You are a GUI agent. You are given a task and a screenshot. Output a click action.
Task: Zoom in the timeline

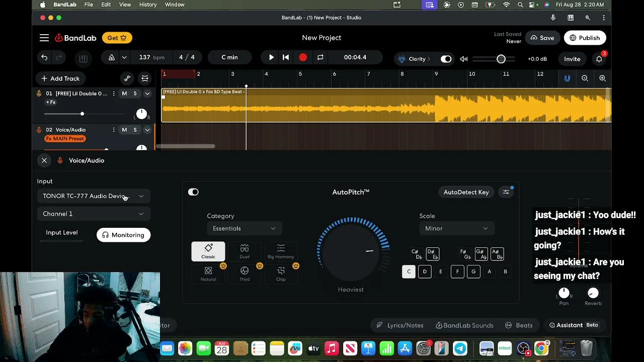coord(602,78)
